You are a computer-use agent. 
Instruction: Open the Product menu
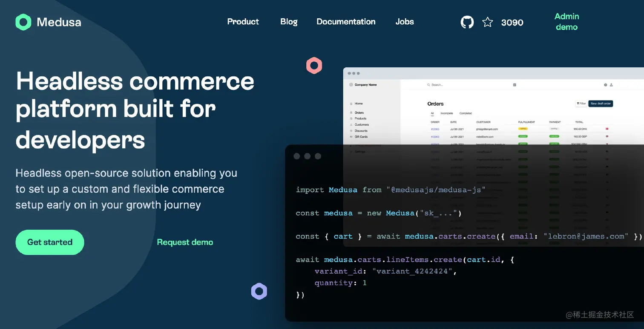pos(243,22)
